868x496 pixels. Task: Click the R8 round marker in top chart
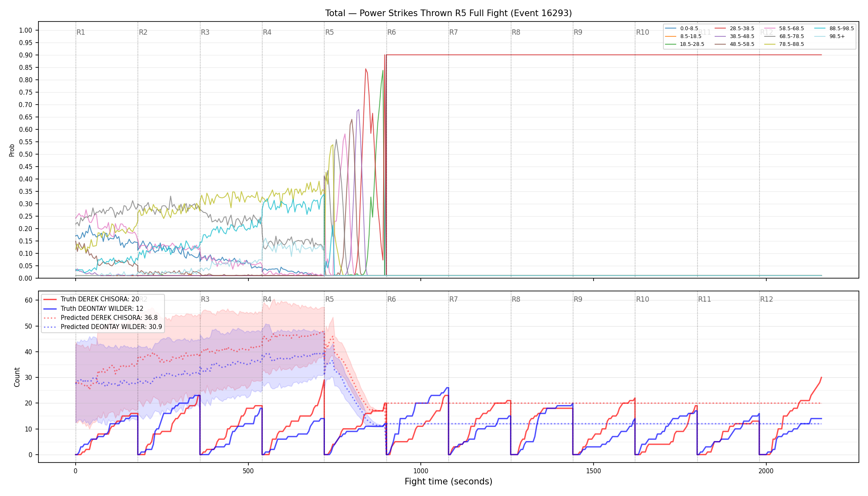click(x=516, y=32)
